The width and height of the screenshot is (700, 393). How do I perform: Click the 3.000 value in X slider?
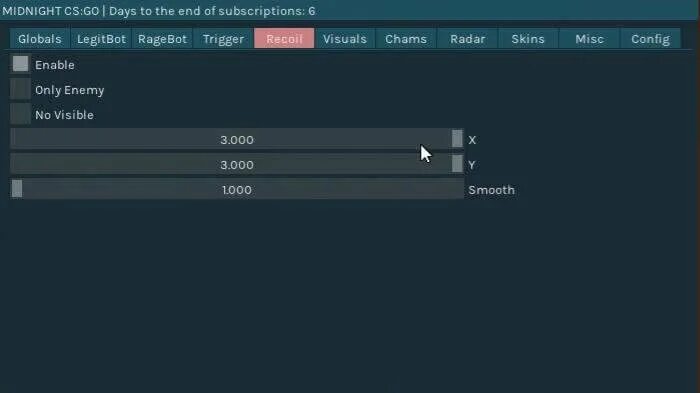tap(237, 140)
